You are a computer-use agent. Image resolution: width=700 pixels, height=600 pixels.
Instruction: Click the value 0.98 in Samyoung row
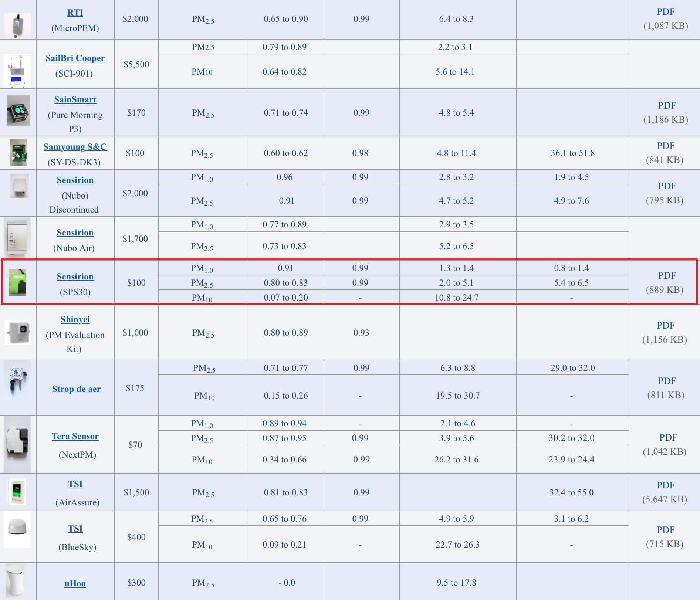(360, 153)
